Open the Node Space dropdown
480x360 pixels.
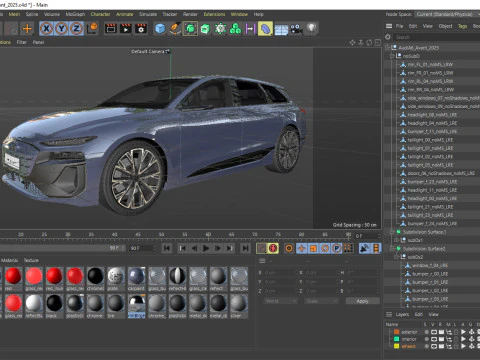pos(446,14)
